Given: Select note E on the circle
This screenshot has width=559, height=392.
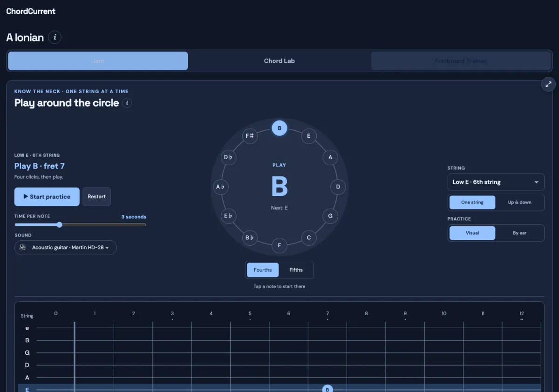Looking at the screenshot, I should pyautogui.click(x=308, y=136).
